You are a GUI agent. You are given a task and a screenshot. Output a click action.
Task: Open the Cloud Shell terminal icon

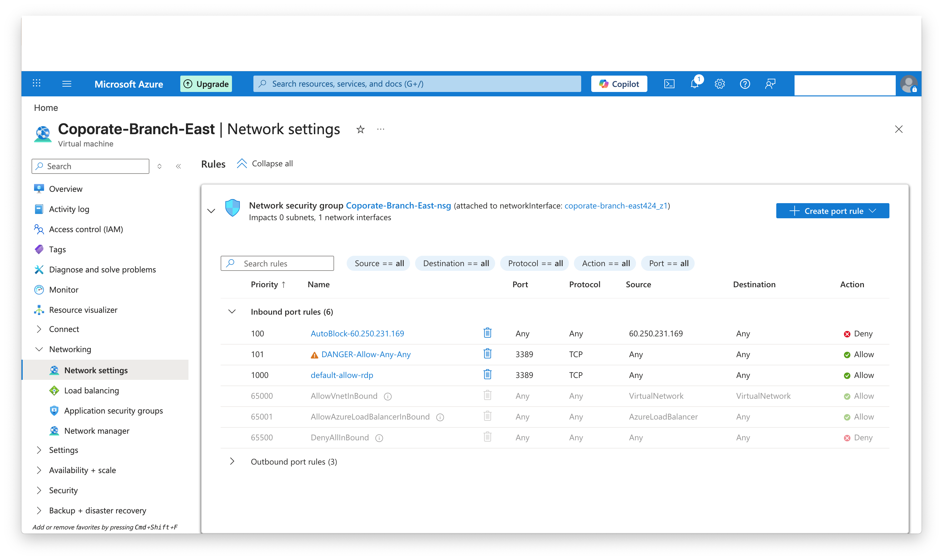tap(669, 84)
